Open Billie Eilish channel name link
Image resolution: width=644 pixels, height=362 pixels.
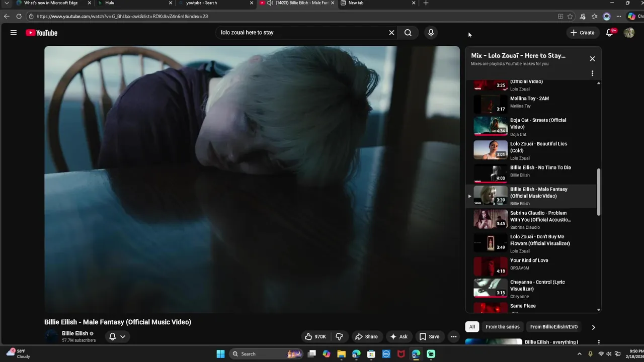(x=75, y=333)
